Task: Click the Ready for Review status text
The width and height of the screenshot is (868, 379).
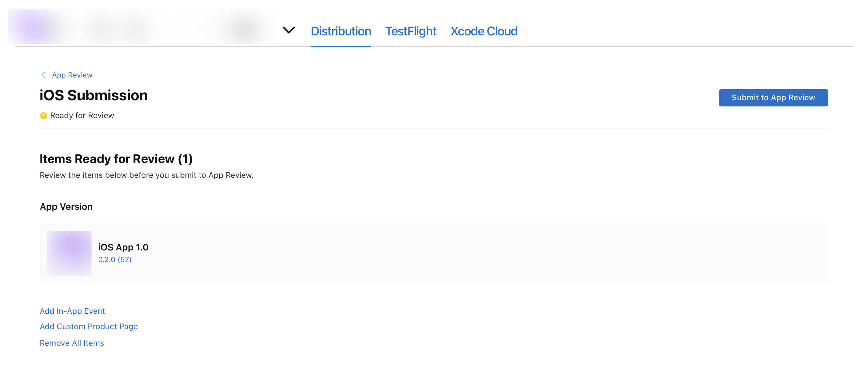Action: pyautogui.click(x=82, y=116)
